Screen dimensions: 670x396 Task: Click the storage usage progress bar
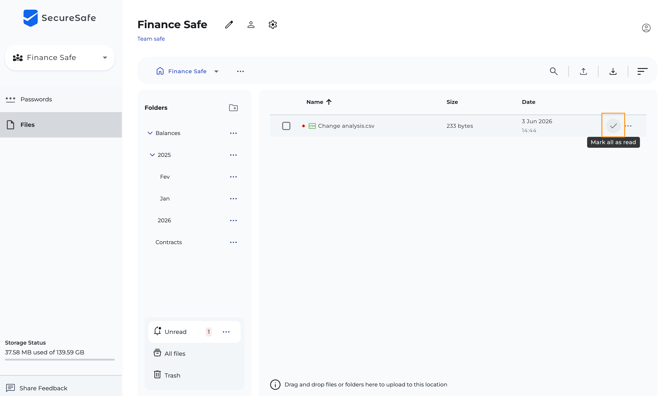pyautogui.click(x=60, y=360)
